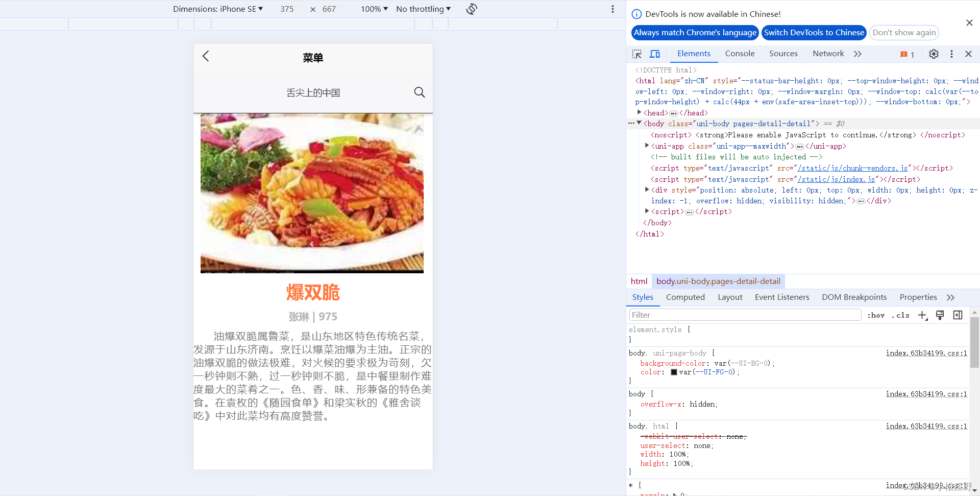The height and width of the screenshot is (496, 980).
Task: Toggle the computed styles sidebar
Action: tap(958, 315)
